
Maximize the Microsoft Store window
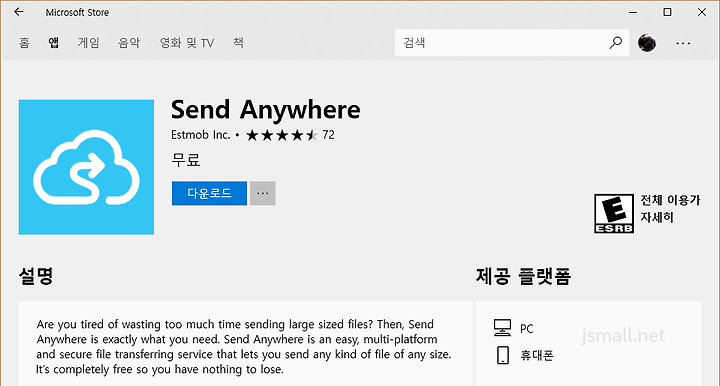pos(667,12)
